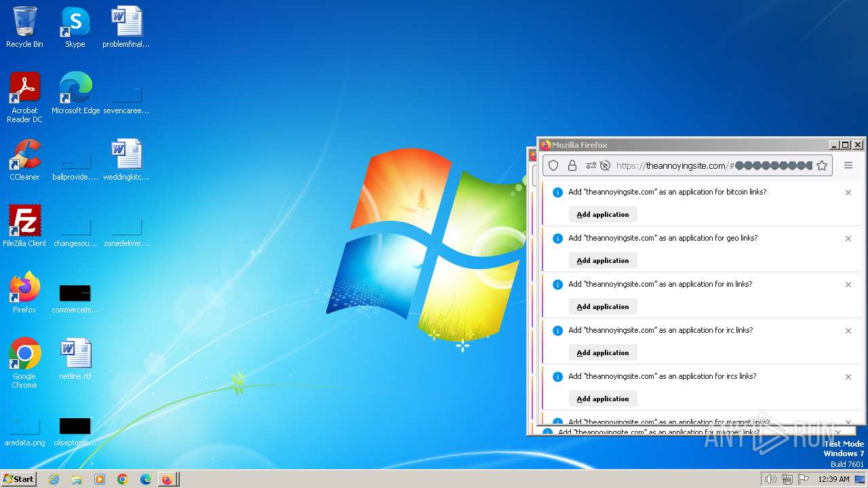Screen dimensions: 868x488
Task: Launch Skype from the desktop
Action: 75,27
